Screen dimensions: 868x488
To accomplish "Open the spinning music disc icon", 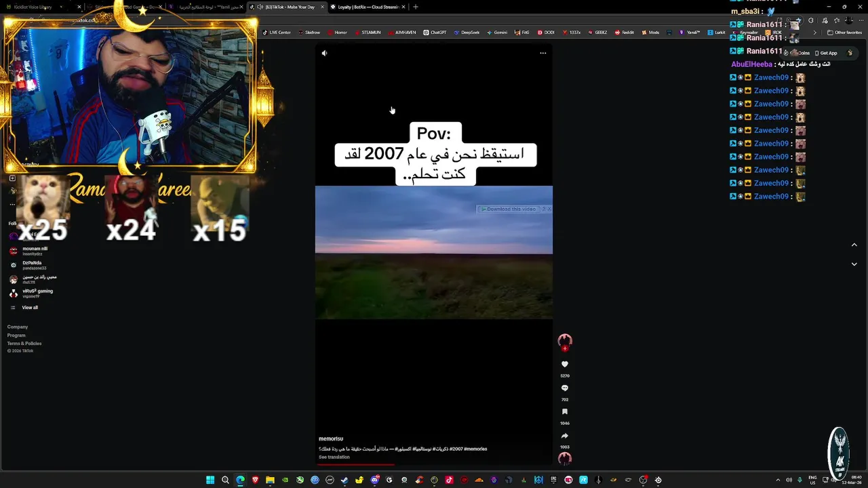I will [x=565, y=459].
